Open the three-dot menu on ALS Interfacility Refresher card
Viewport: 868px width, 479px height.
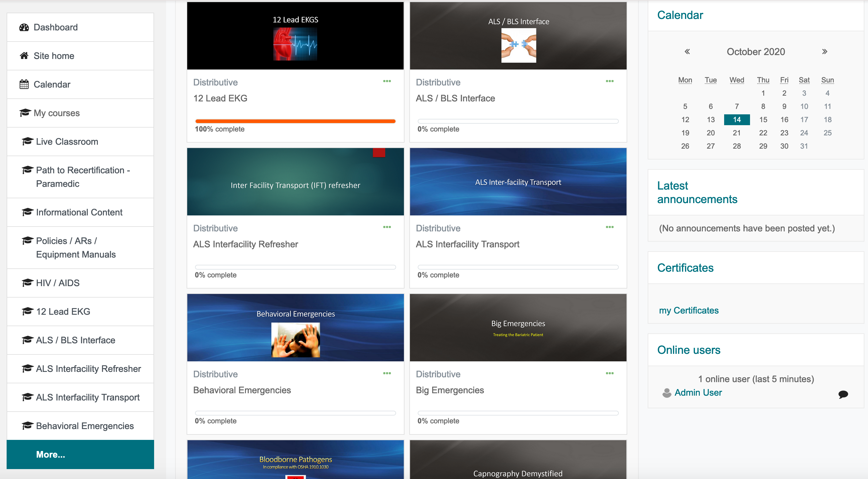pyautogui.click(x=387, y=227)
